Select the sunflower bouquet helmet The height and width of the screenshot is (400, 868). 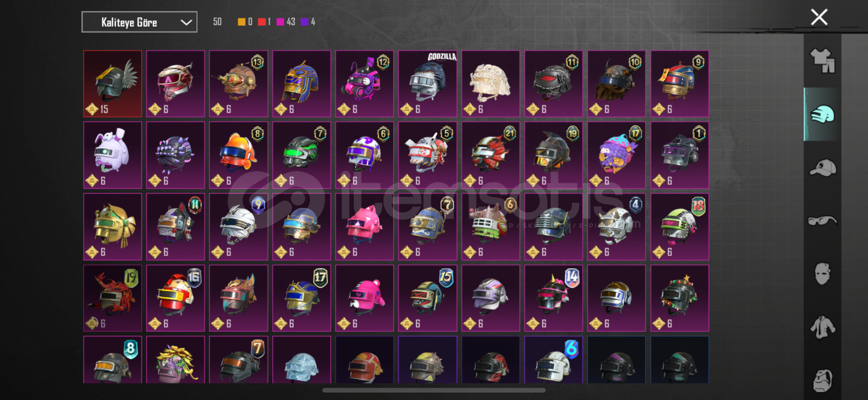coord(175,360)
